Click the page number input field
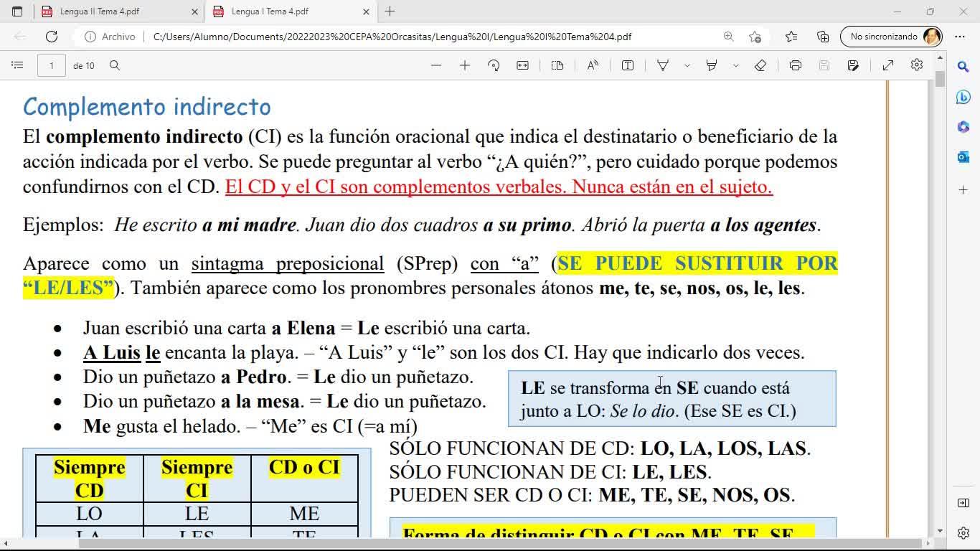 [51, 65]
